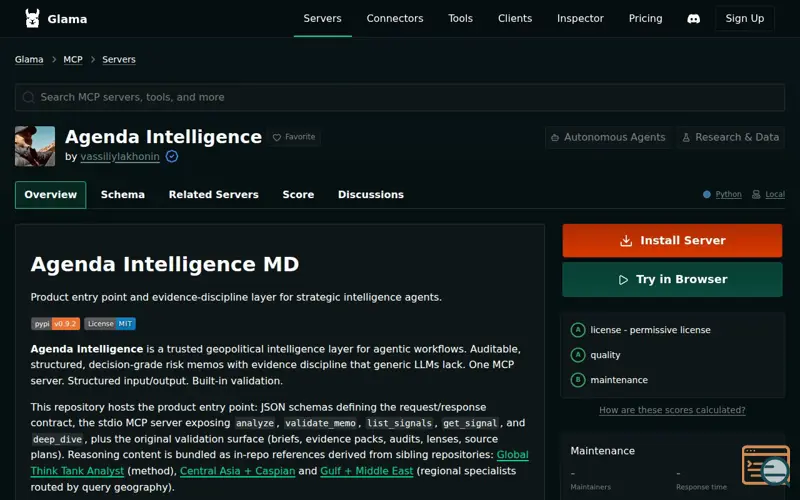The height and width of the screenshot is (500, 800).
Task: Click the get_signal code label
Action: [x=470, y=423]
